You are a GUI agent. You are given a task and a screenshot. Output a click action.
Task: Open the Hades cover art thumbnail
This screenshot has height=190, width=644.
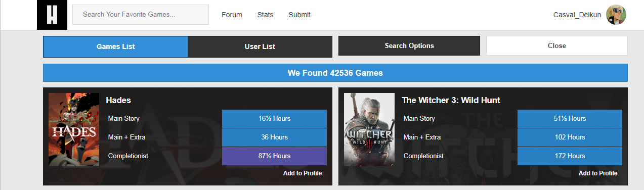pos(74,129)
